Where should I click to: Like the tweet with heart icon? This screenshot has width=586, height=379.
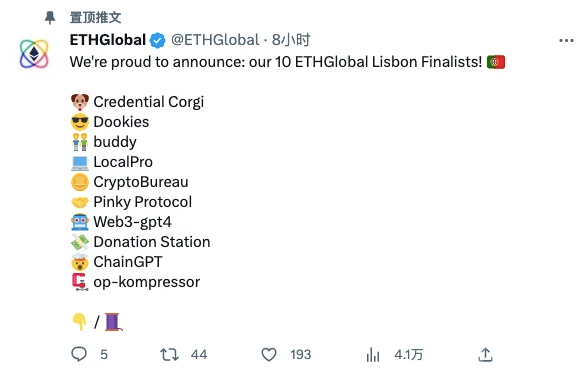pos(269,354)
